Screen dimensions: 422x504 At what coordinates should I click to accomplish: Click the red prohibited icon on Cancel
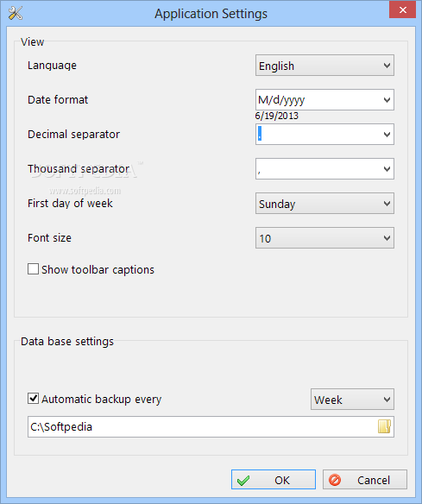(335, 480)
